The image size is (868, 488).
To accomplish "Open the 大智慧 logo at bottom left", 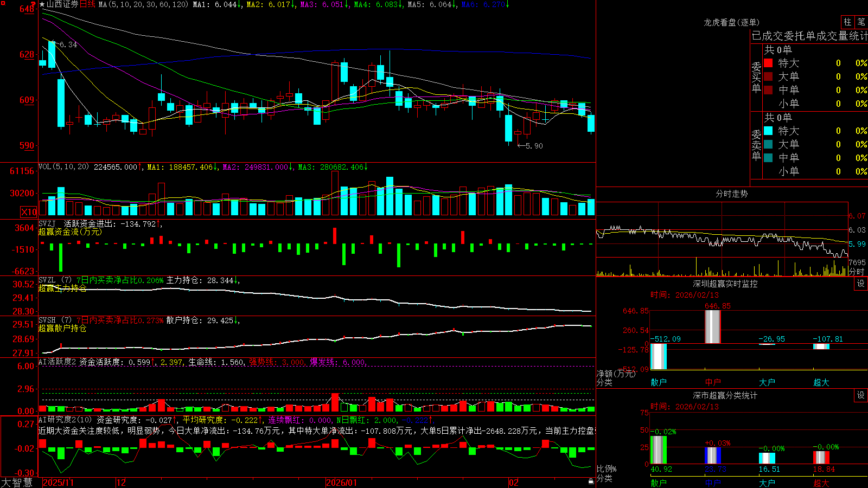I will tap(17, 483).
